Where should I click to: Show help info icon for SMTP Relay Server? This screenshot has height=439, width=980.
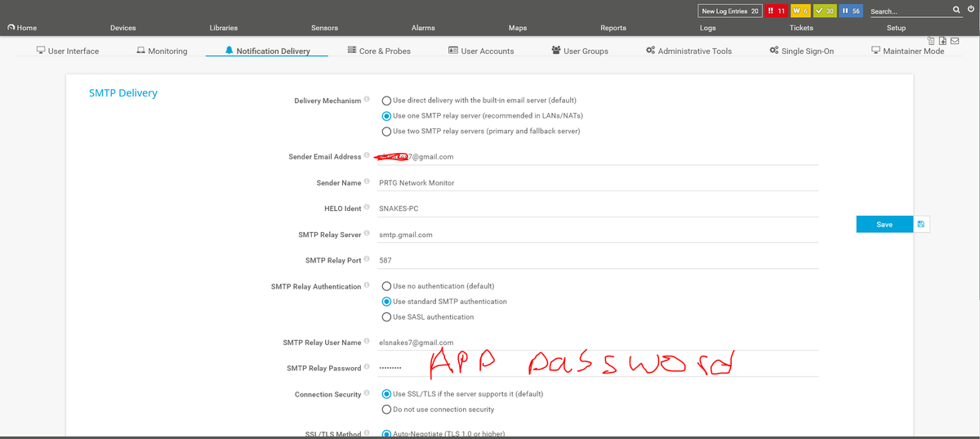pyautogui.click(x=367, y=235)
